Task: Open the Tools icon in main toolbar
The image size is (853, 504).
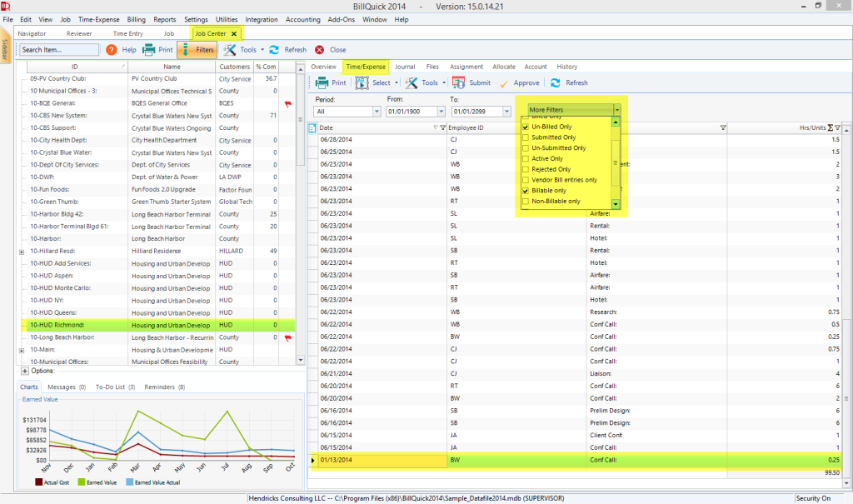Action: 230,49
